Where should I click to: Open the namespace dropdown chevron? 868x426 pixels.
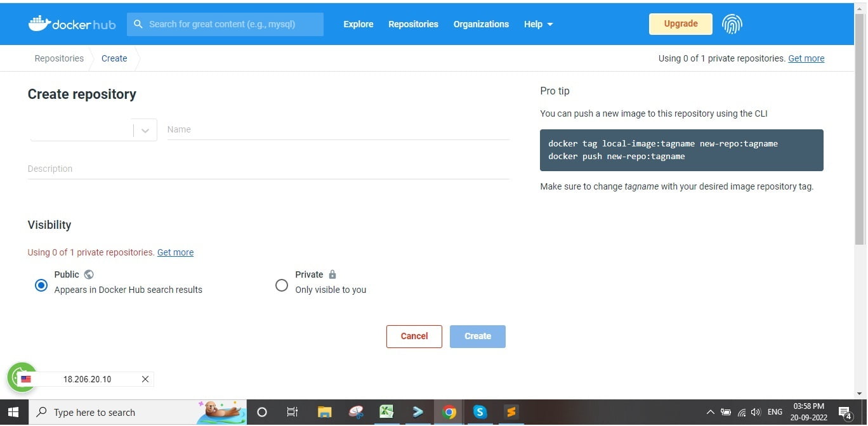pyautogui.click(x=145, y=130)
